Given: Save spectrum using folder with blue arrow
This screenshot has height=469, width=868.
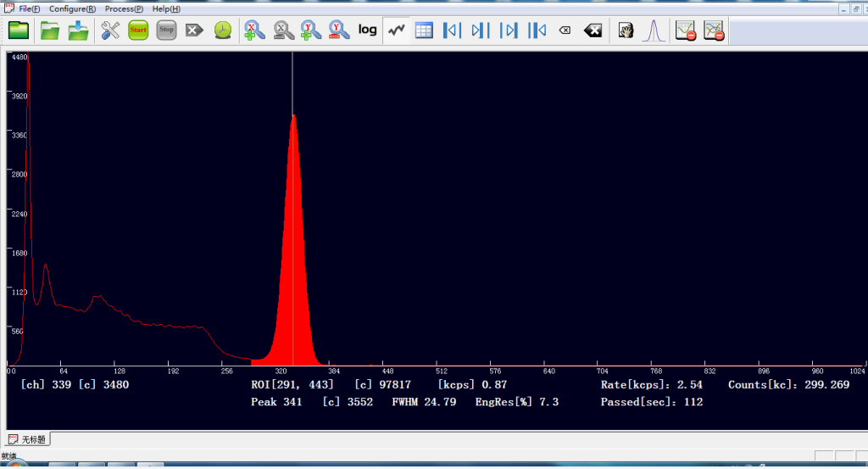Looking at the screenshot, I should 78,30.
